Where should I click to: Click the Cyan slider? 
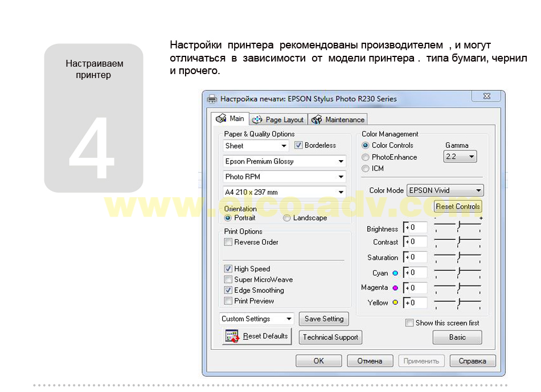click(x=458, y=272)
